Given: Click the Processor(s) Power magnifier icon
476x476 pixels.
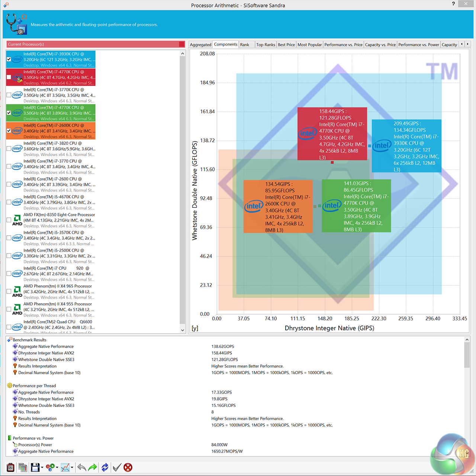Looking at the screenshot, I should pyautogui.click(x=15, y=445).
